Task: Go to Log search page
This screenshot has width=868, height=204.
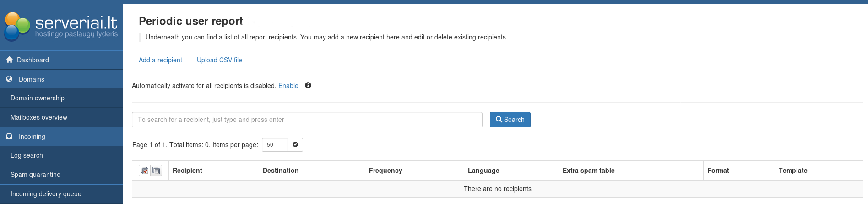Action: coord(27,155)
